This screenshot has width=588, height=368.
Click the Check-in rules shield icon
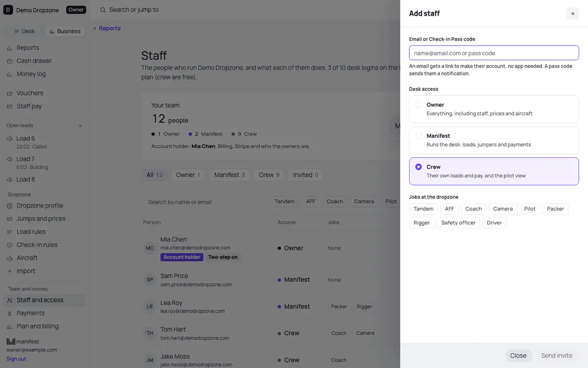(10, 245)
